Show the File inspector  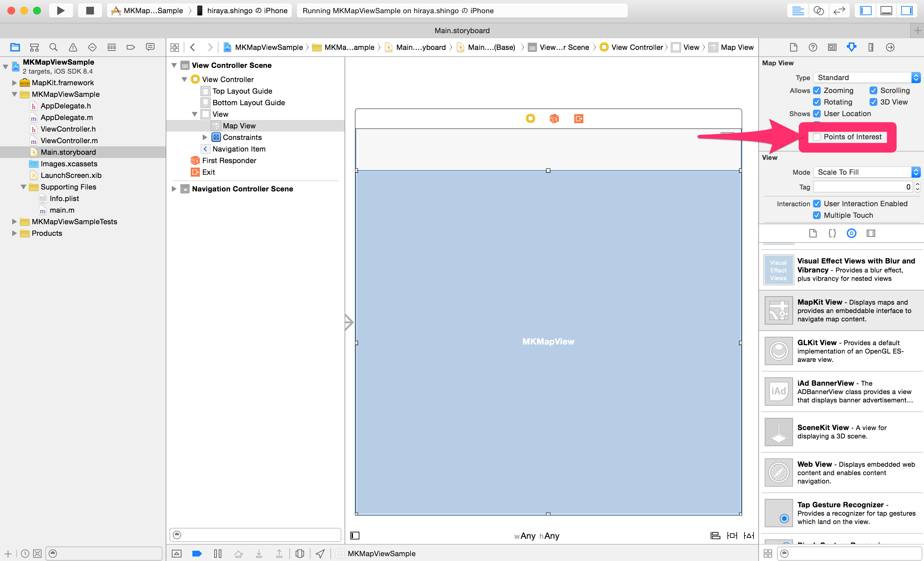click(793, 47)
